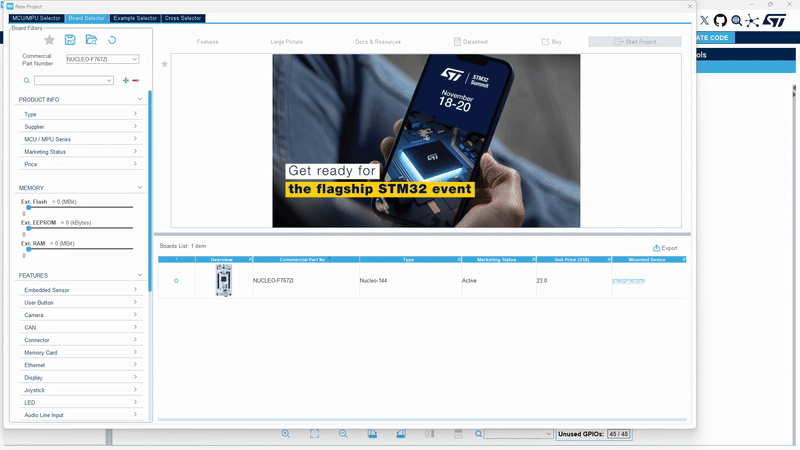800x450 pixels.
Task: Select the Board Selector tab
Action: coord(87,18)
